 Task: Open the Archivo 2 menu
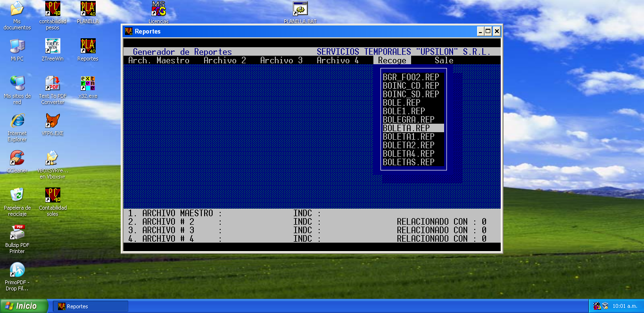[x=225, y=60]
